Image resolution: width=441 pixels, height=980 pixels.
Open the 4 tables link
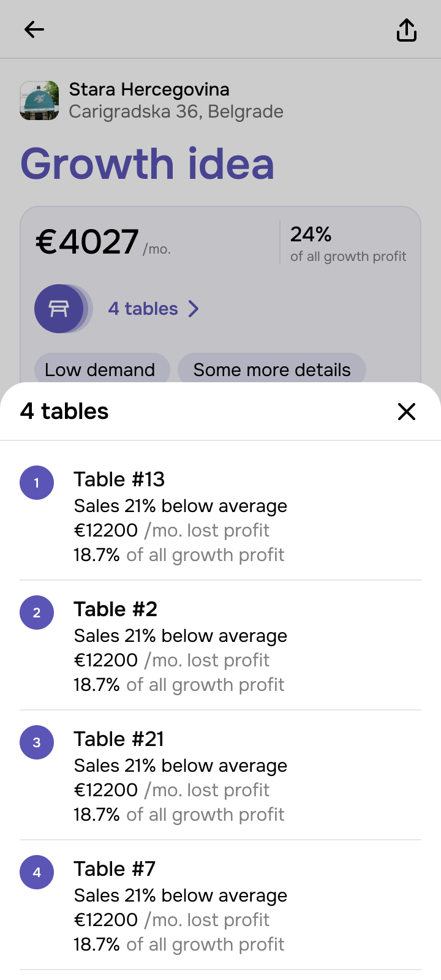[143, 309]
